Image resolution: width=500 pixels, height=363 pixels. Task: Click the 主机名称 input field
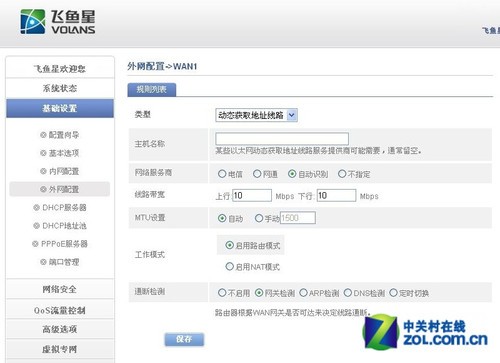coord(282,139)
